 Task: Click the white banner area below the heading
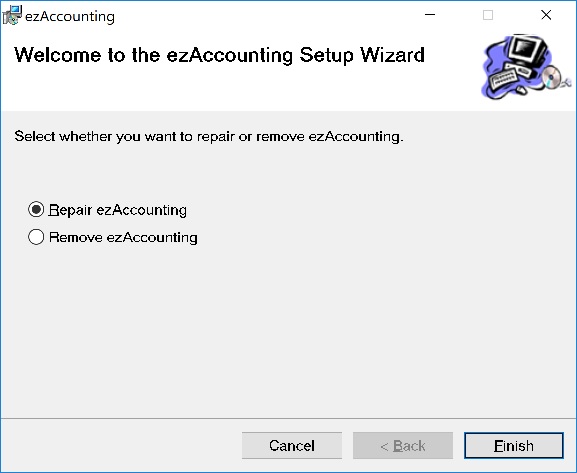tap(239, 90)
